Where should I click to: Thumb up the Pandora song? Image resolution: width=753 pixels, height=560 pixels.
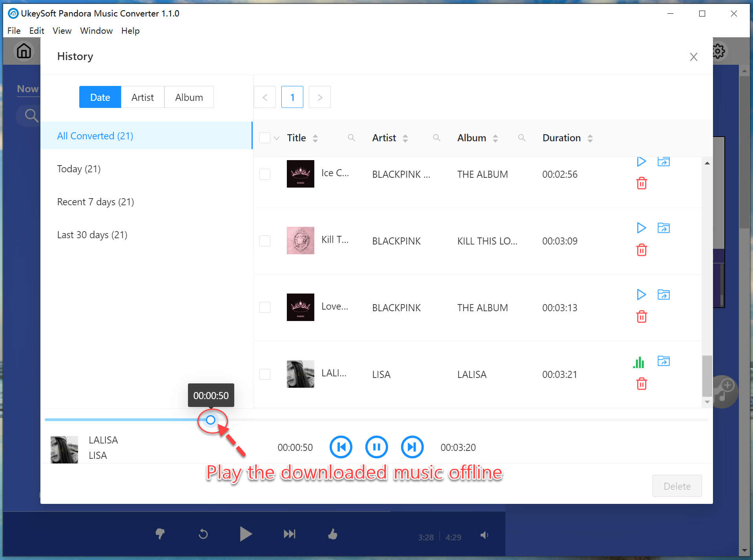click(x=333, y=534)
